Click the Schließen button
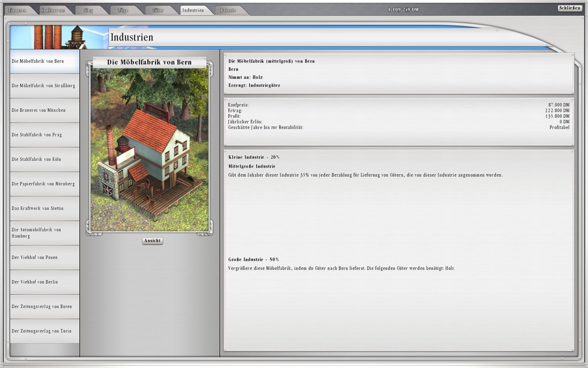 pos(569,8)
